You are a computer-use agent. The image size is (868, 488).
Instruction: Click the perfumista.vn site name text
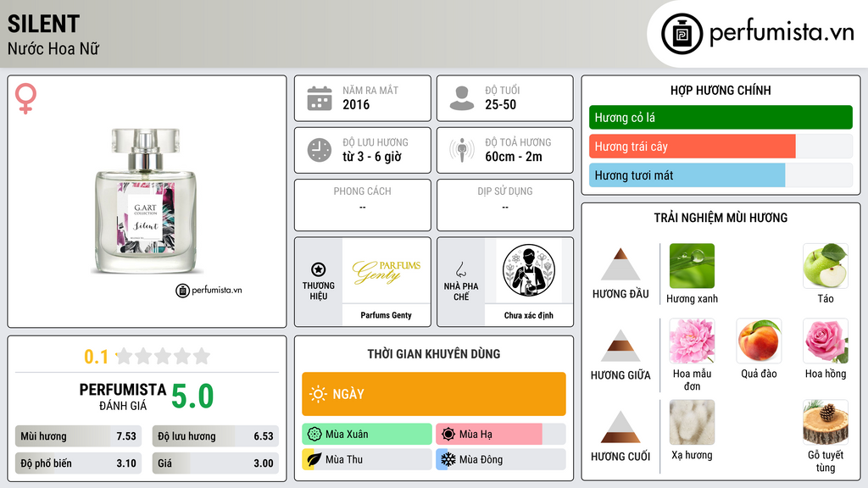click(x=782, y=33)
